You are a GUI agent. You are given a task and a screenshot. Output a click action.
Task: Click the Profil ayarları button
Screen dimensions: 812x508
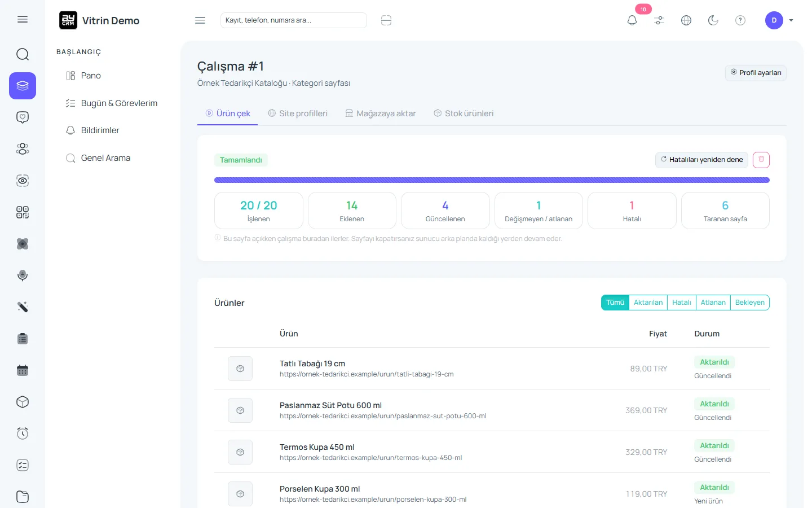[x=756, y=73]
